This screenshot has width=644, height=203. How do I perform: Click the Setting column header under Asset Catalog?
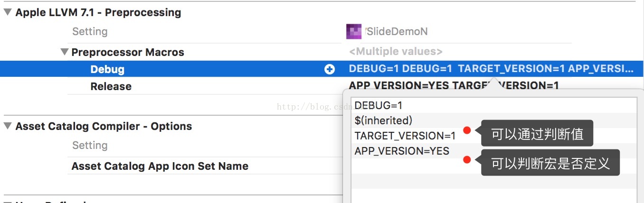click(x=90, y=145)
